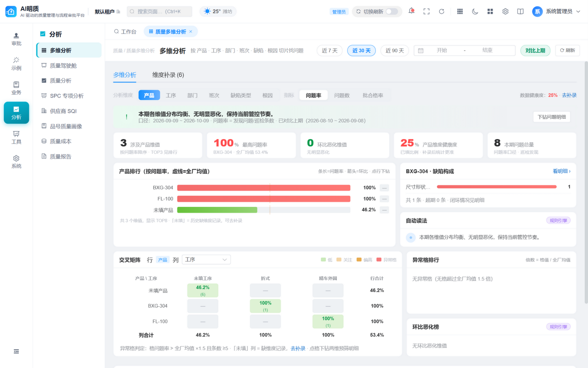Choose 问题数 as the metric
588x368 pixels.
point(342,95)
